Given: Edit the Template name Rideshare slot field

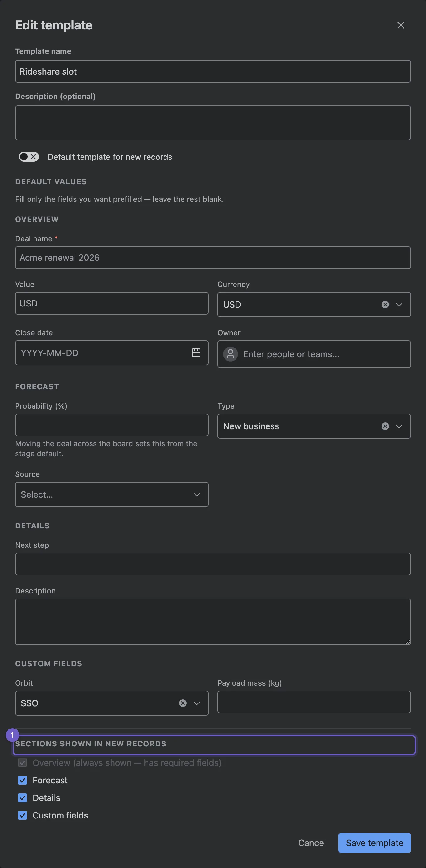Looking at the screenshot, I should click(x=213, y=71).
